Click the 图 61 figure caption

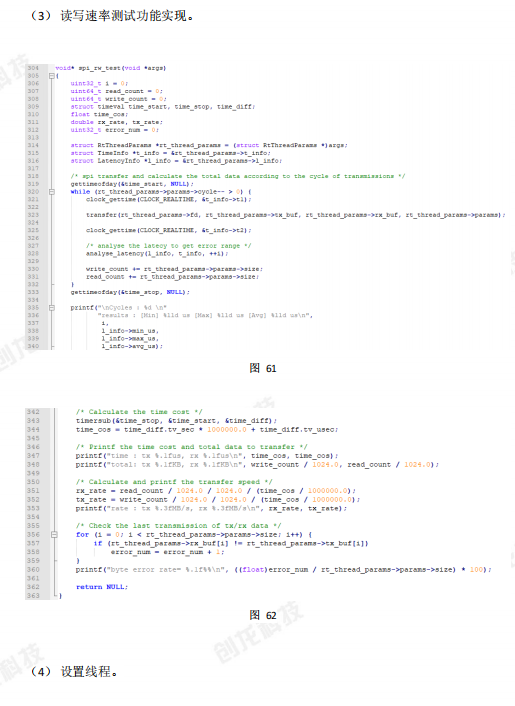263,368
